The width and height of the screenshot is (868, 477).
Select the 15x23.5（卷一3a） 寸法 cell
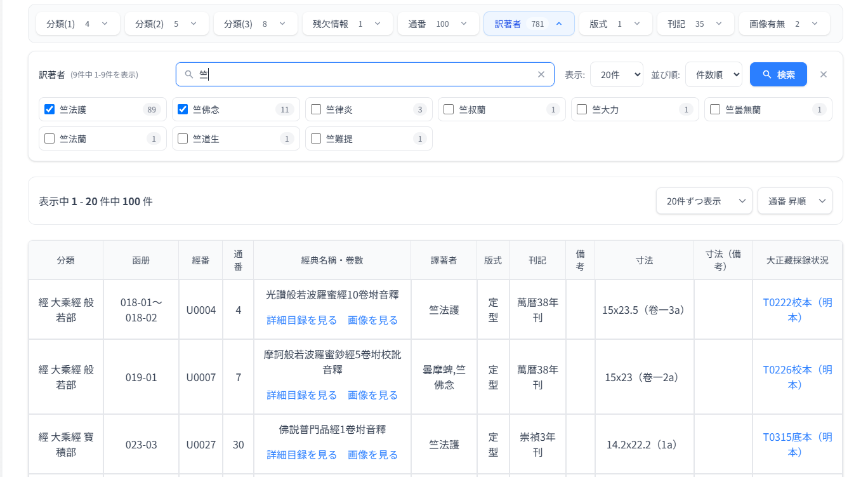645,310
